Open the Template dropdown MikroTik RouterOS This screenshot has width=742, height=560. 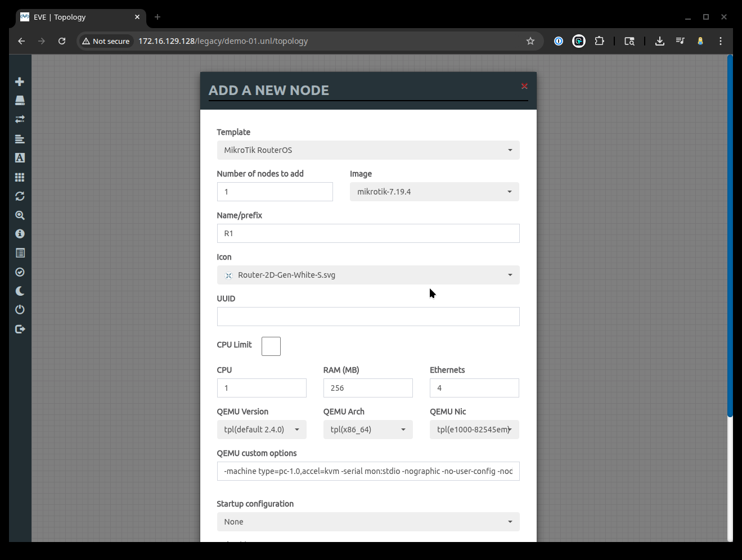[x=368, y=150]
